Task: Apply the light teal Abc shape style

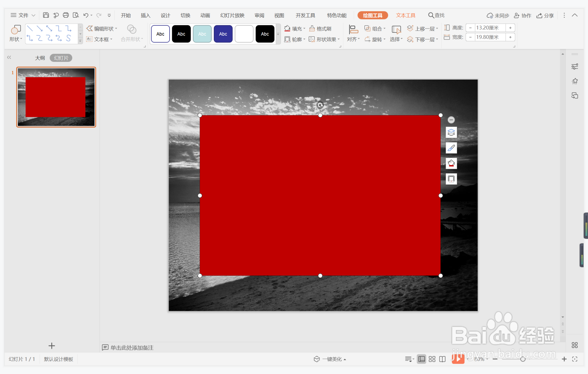Action: point(202,34)
